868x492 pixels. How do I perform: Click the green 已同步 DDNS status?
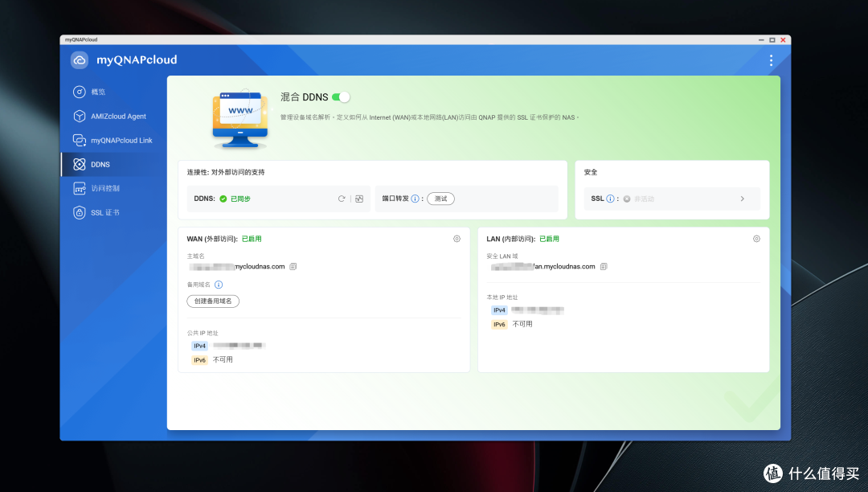pos(240,199)
